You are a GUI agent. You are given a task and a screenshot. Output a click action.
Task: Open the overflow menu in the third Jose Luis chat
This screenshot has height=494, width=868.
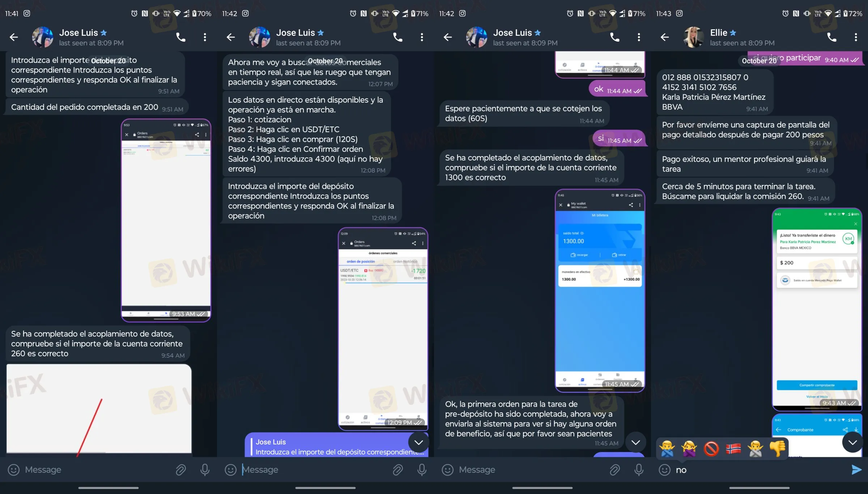(x=639, y=37)
